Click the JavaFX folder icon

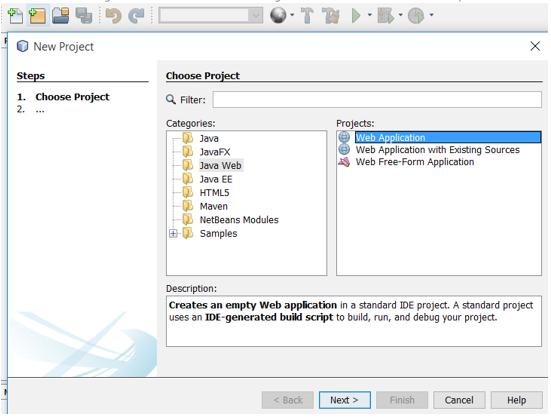(x=188, y=152)
